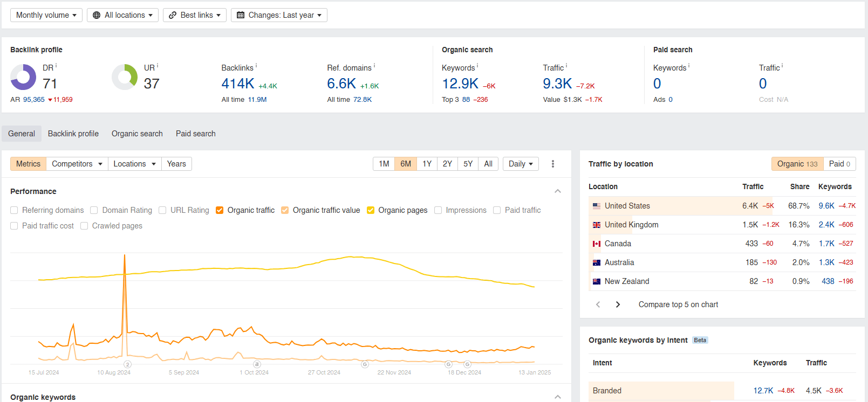This screenshot has width=868, height=402.
Task: Collapse the Organic keywords section
Action: click(558, 397)
